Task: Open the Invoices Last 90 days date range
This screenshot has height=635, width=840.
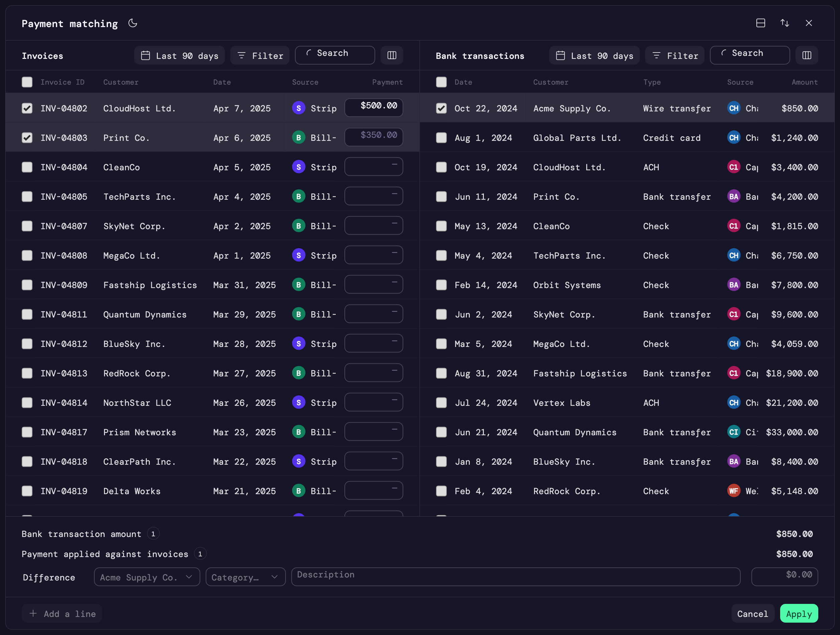Action: pyautogui.click(x=179, y=56)
